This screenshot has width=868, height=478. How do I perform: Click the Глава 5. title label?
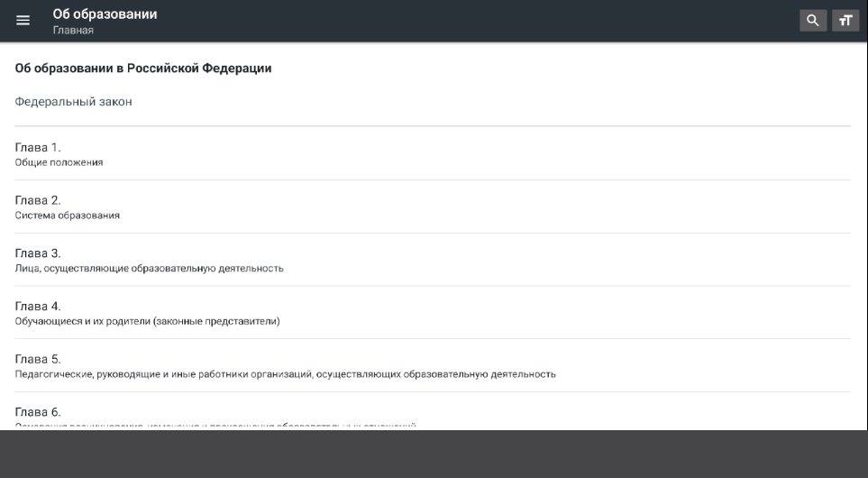(x=38, y=359)
